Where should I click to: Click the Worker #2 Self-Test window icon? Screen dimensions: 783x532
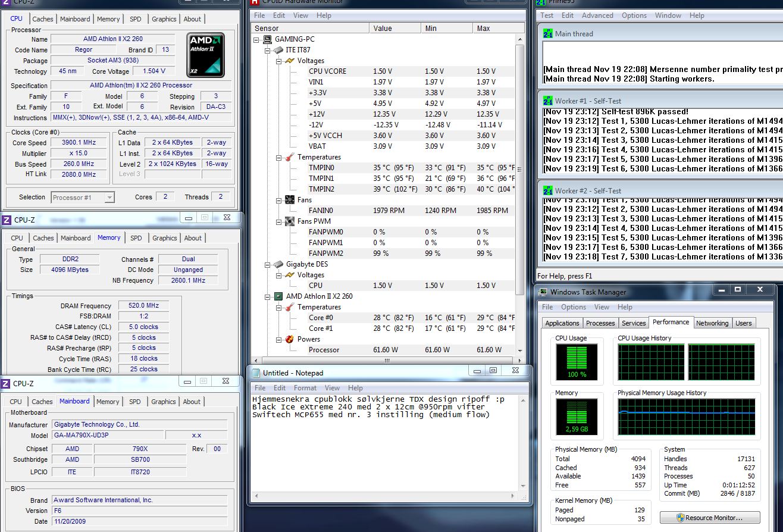coord(548,190)
